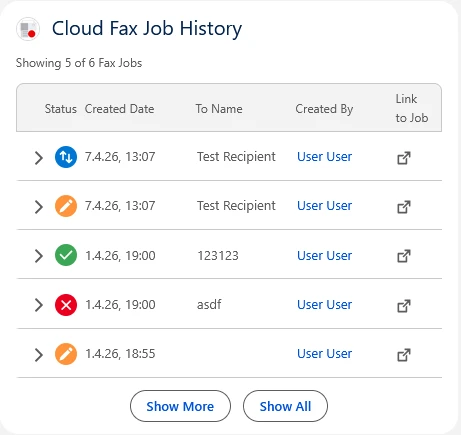Image resolution: width=461 pixels, height=435 pixels.
Task: Open User User link in the asdf row
Action: click(x=324, y=305)
